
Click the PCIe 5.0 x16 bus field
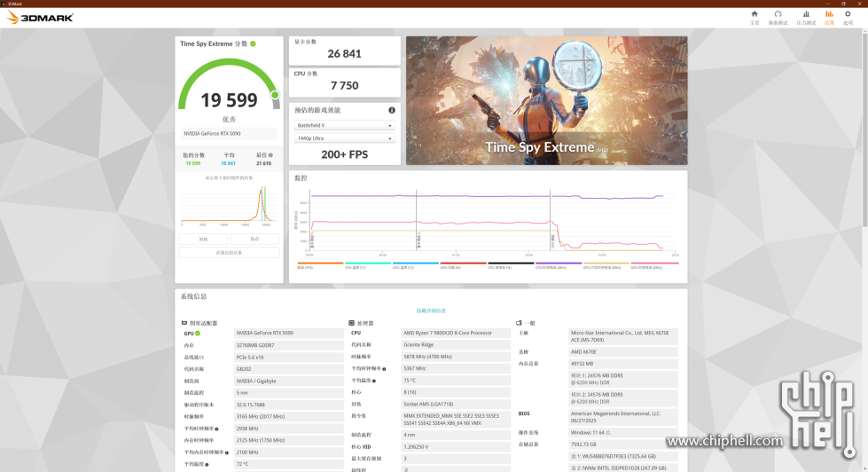pos(288,358)
